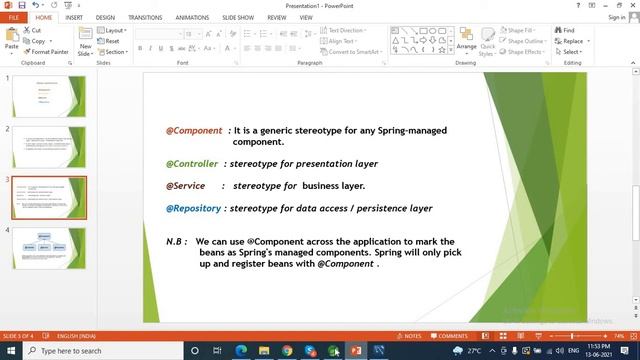Select the triangle shape in gallery
Screen dimensions: 640x360
coord(395,40)
